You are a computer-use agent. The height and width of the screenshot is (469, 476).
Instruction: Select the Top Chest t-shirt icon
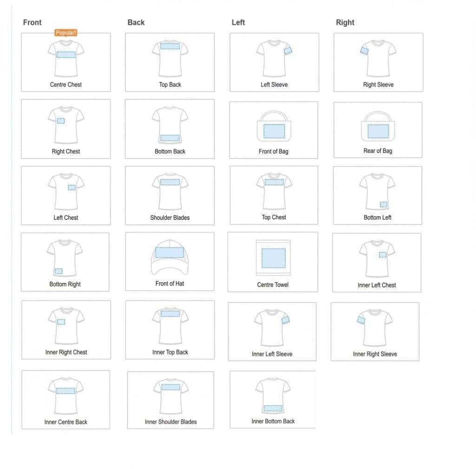click(274, 191)
